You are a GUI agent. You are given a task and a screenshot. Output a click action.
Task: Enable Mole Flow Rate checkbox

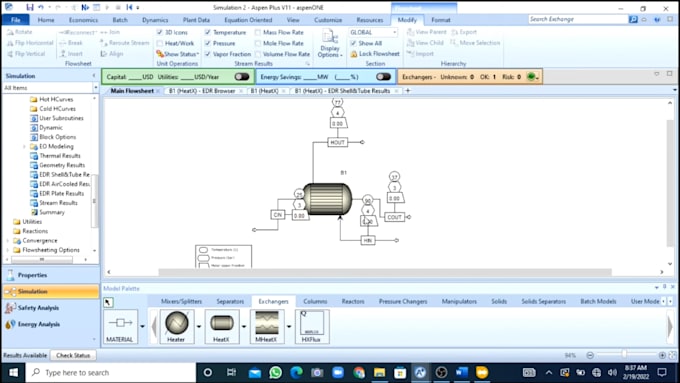click(258, 43)
